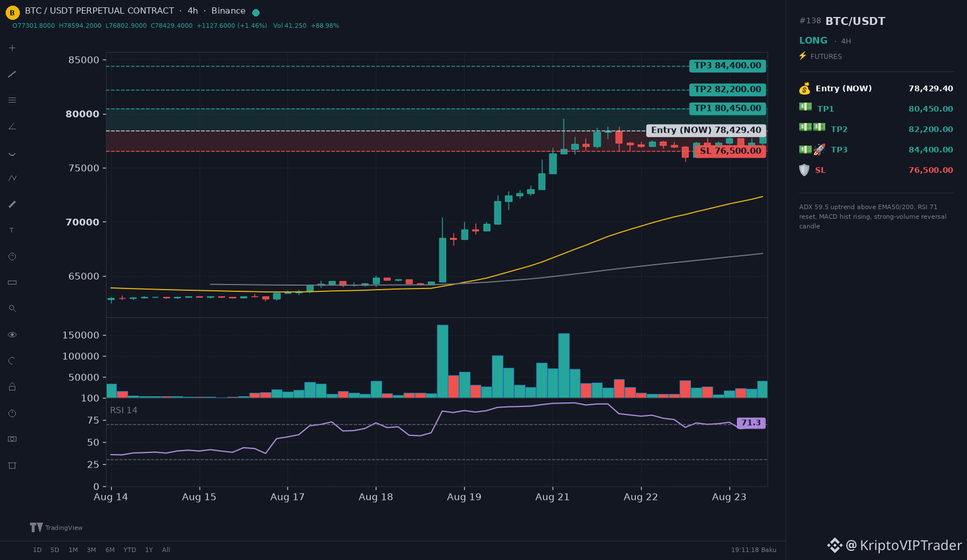Click the TP2 82,200.00 price label
967x560 pixels.
(x=728, y=90)
